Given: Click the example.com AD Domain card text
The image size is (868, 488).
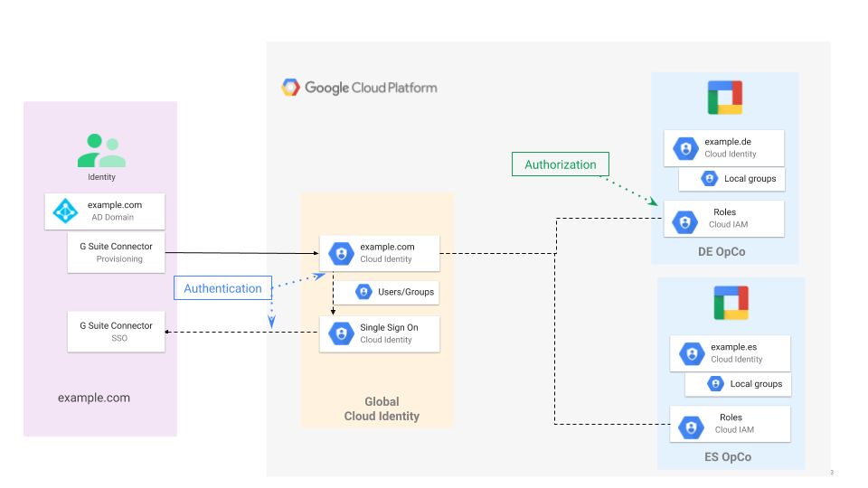Looking at the screenshot, I should pos(115,211).
